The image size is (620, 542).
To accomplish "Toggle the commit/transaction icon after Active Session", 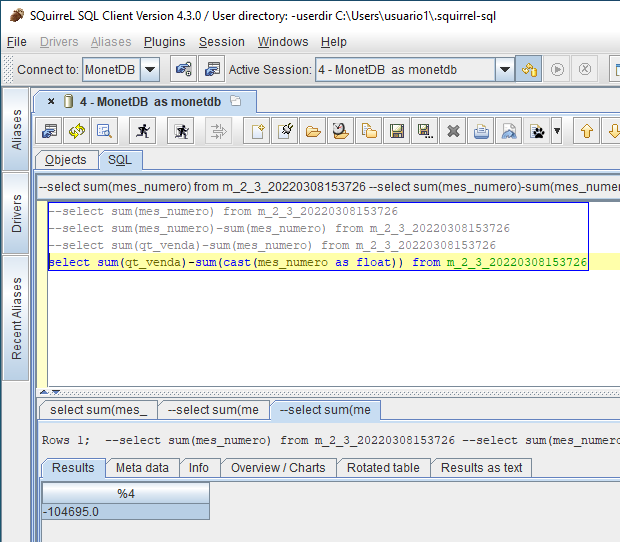I will 529,69.
